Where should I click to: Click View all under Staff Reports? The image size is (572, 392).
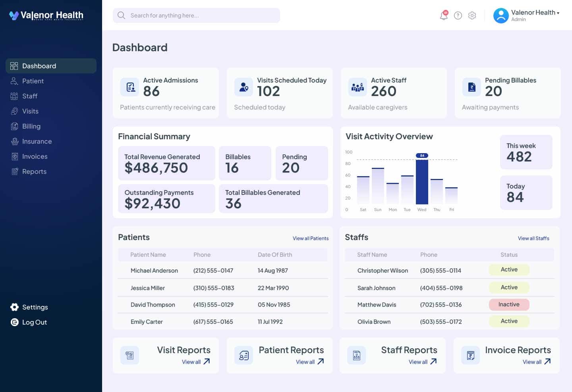[418, 362]
